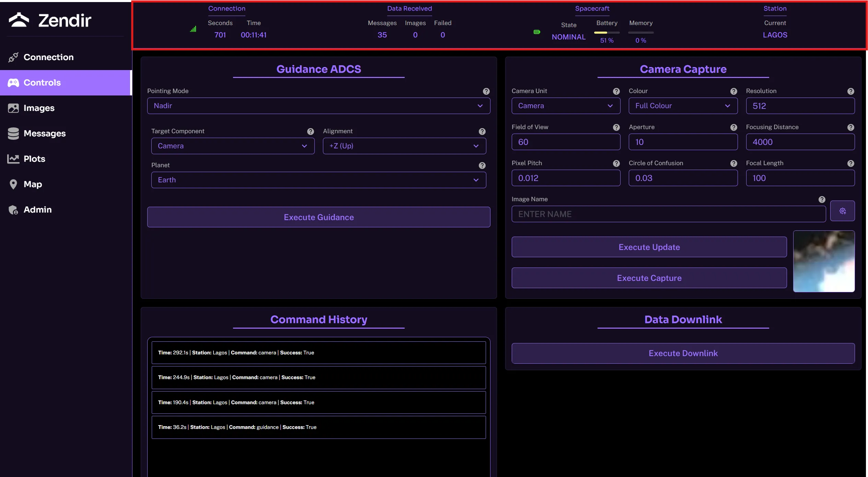Open the Colour Full Colour dropdown

click(x=683, y=106)
